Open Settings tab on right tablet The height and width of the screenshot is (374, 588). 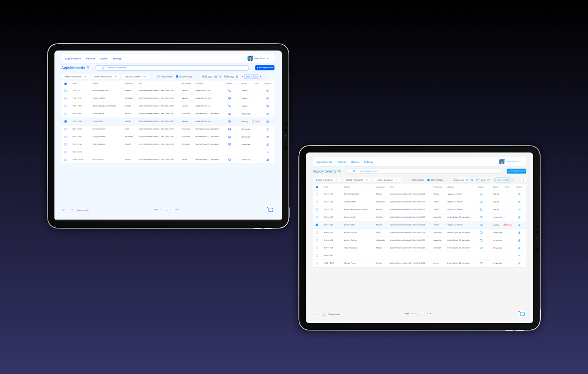368,162
